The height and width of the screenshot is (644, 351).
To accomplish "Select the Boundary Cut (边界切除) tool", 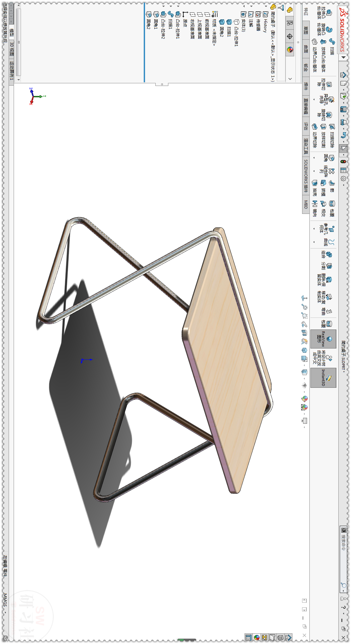I will 314,136.
